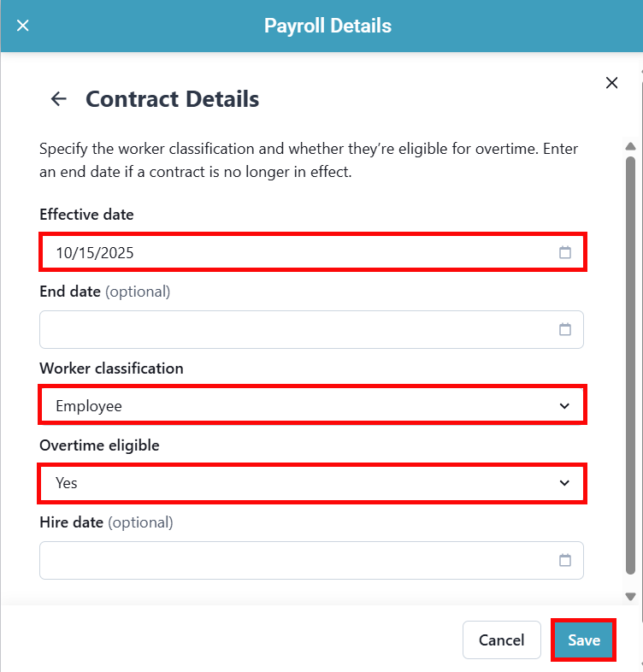Dismiss the Contract Details panel
The height and width of the screenshot is (672, 643).
tap(611, 83)
